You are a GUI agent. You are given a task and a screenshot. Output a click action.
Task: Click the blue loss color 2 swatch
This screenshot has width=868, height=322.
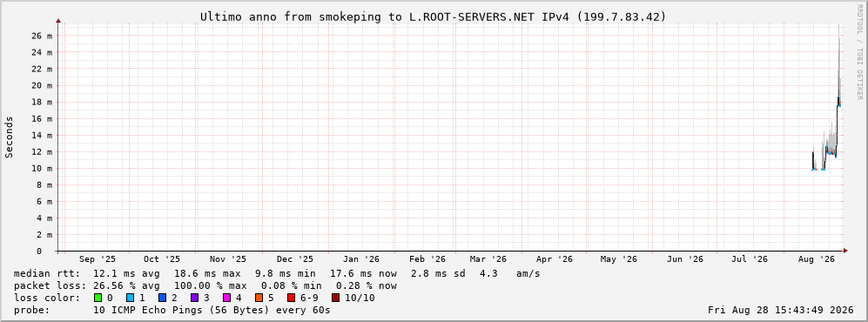(162, 298)
